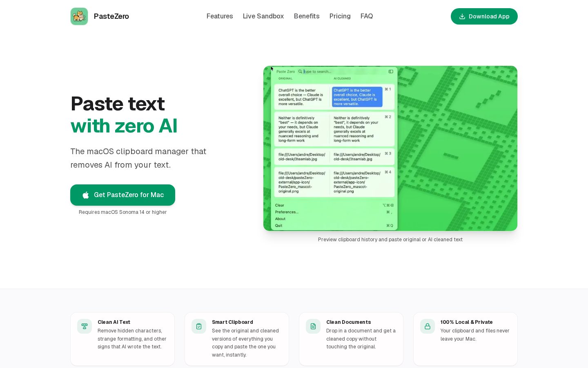Click "Quit" in the app preview menu

click(278, 225)
